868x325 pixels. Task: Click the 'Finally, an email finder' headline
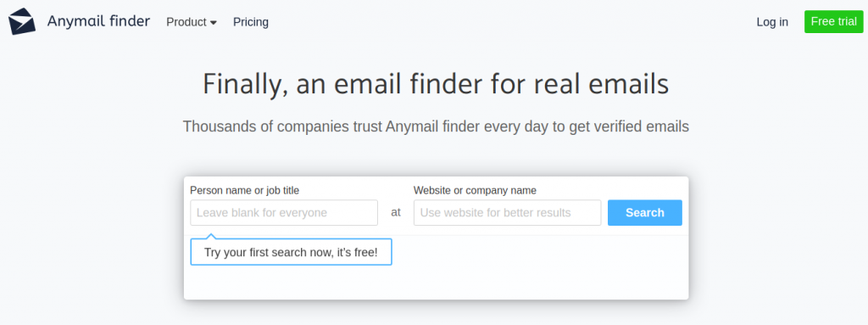coord(436,84)
